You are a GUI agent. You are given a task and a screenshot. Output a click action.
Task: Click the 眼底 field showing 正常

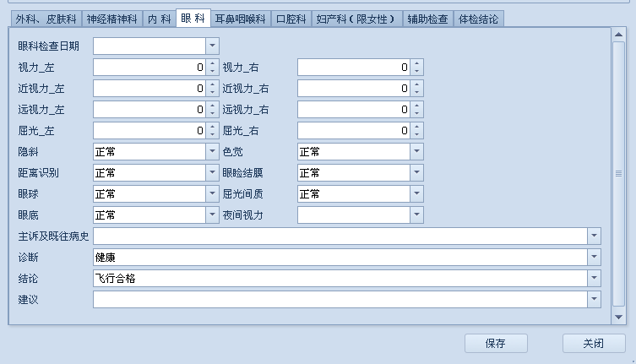(149, 215)
